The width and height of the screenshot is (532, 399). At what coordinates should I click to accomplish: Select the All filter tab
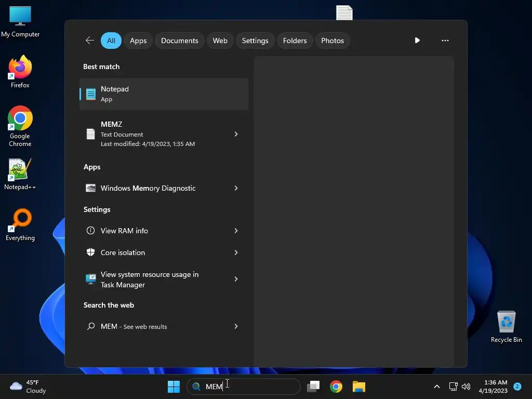tap(111, 41)
